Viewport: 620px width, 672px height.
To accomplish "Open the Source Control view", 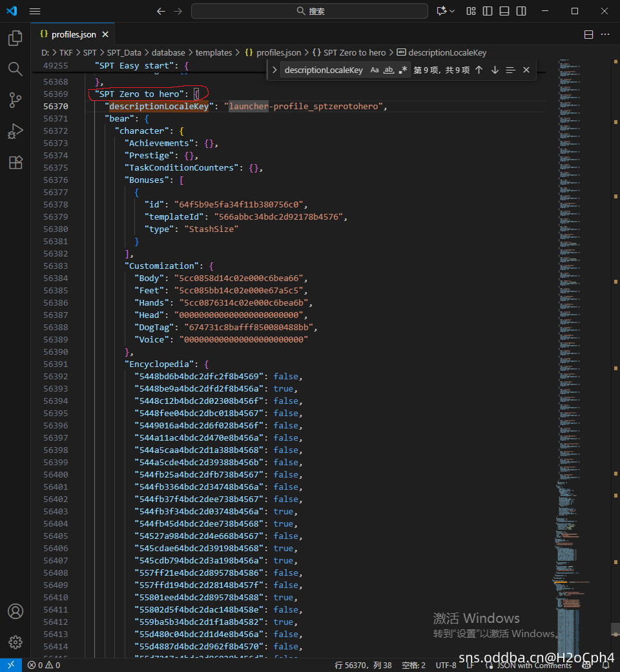I will [x=15, y=100].
